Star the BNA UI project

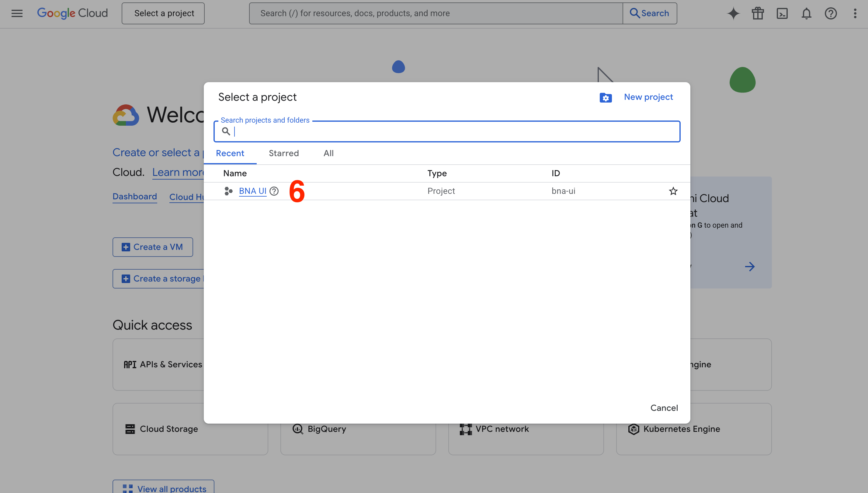[673, 191]
